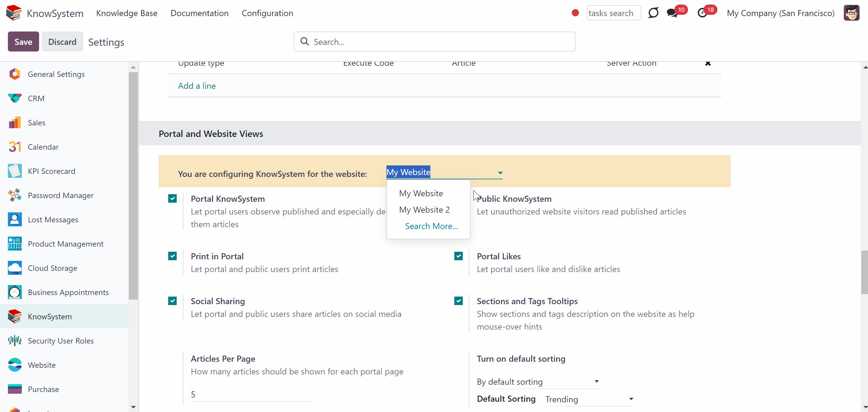This screenshot has width=868, height=412.
Task: Select My Website 2 from the dropdown list
Action: (x=424, y=210)
